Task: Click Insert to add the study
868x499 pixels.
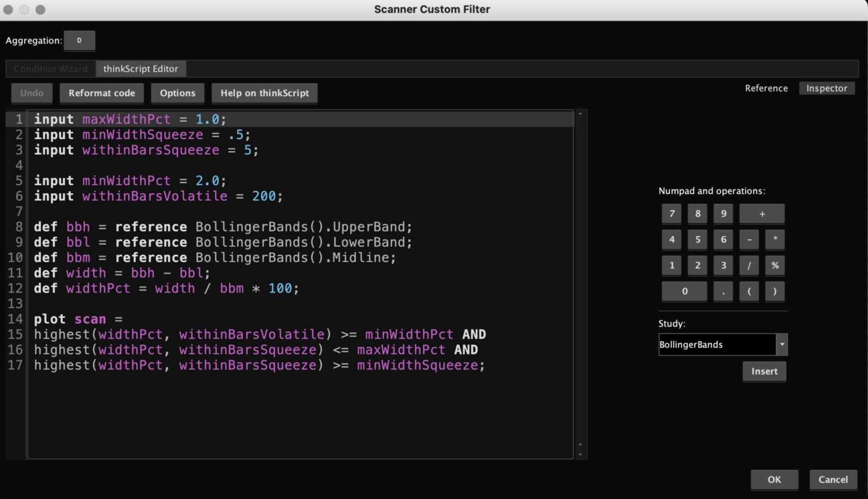Action: pyautogui.click(x=764, y=371)
